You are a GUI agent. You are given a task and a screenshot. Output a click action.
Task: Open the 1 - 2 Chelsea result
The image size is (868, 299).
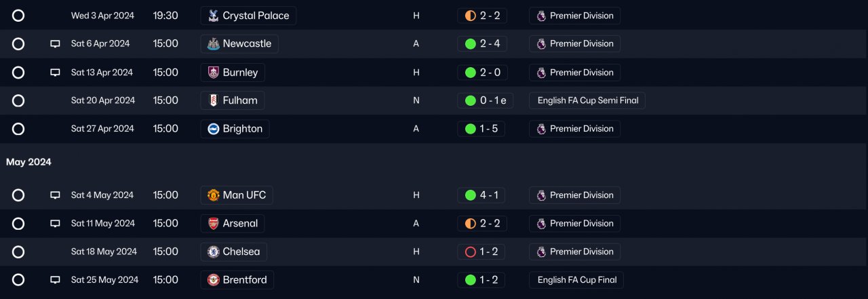click(481, 252)
